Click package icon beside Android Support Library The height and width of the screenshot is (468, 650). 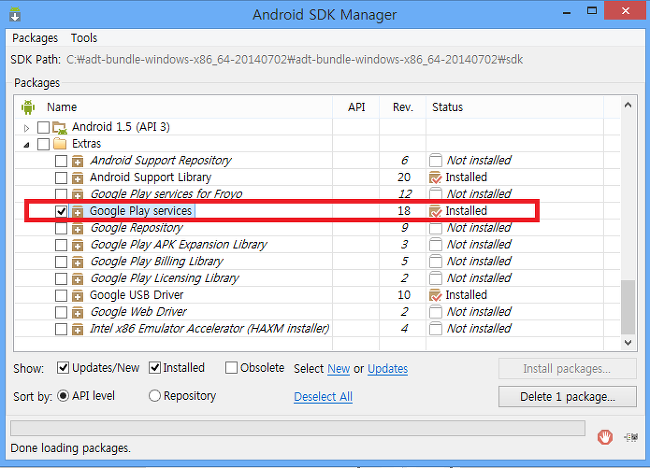(x=77, y=178)
